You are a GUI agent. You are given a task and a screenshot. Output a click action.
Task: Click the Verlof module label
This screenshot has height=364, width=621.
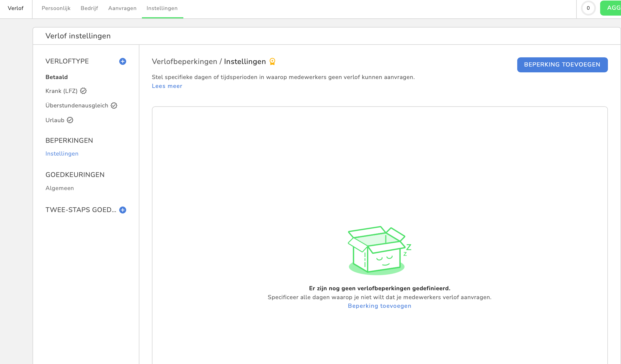(x=16, y=8)
